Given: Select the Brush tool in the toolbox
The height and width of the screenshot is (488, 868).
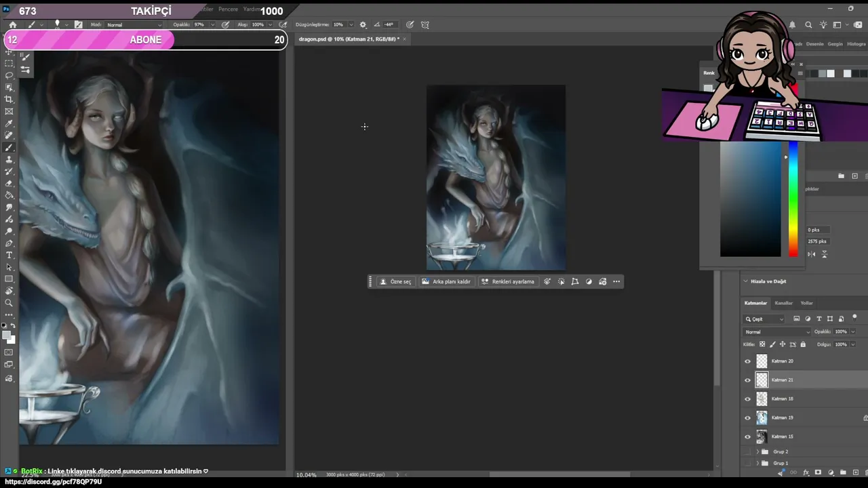Looking at the screenshot, I should point(9,148).
